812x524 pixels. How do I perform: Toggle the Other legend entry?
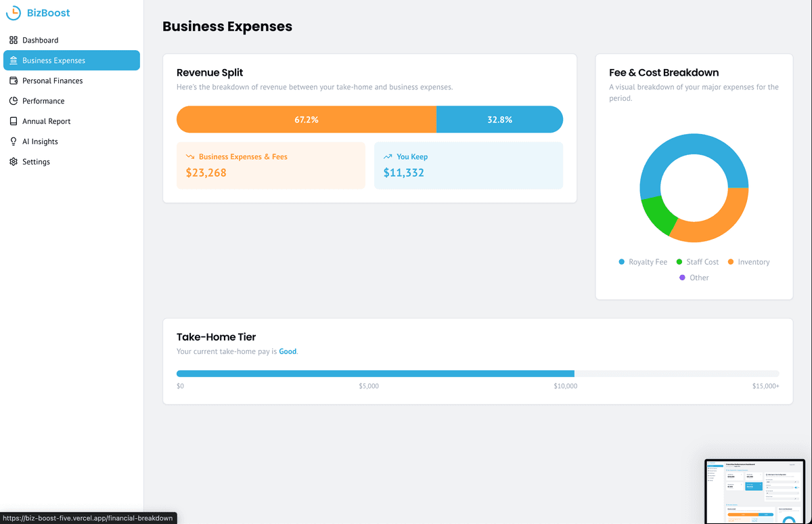(694, 278)
